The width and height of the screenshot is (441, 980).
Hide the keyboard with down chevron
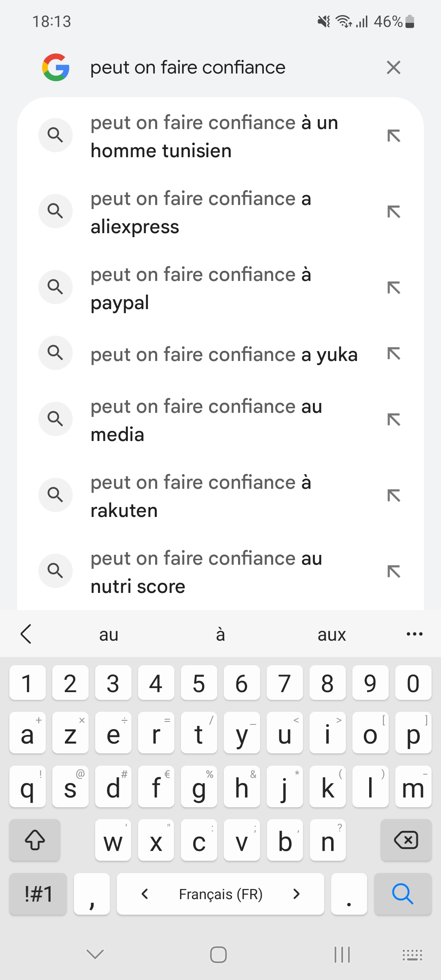click(x=96, y=954)
